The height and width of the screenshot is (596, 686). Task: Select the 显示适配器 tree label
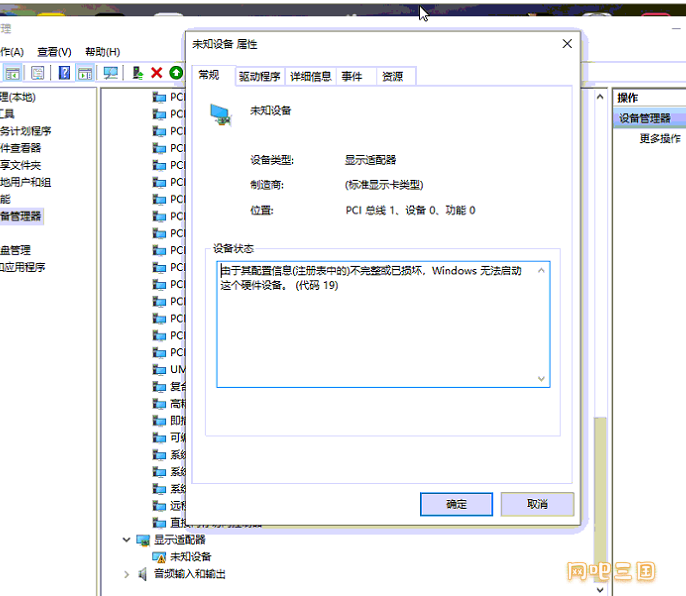[x=179, y=540]
